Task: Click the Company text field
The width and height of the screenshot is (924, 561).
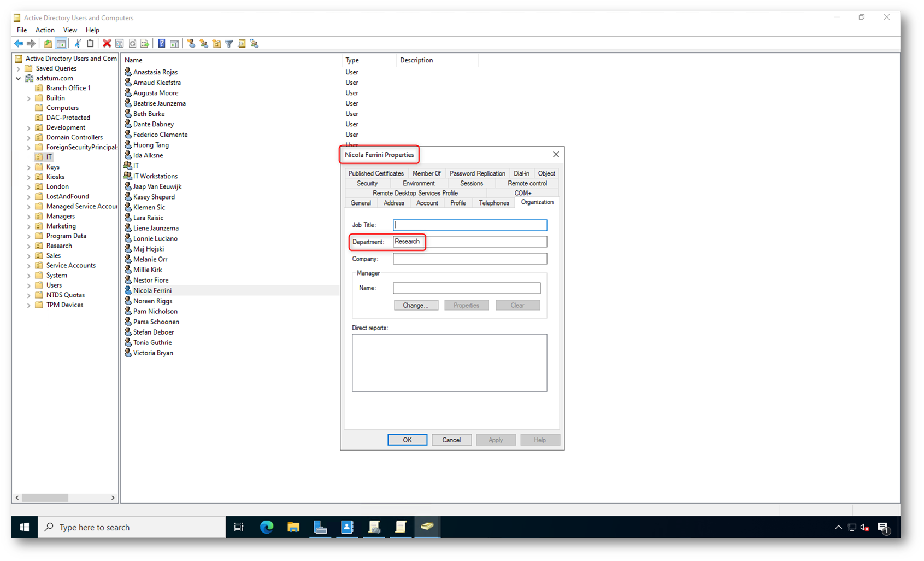Action: (469, 259)
